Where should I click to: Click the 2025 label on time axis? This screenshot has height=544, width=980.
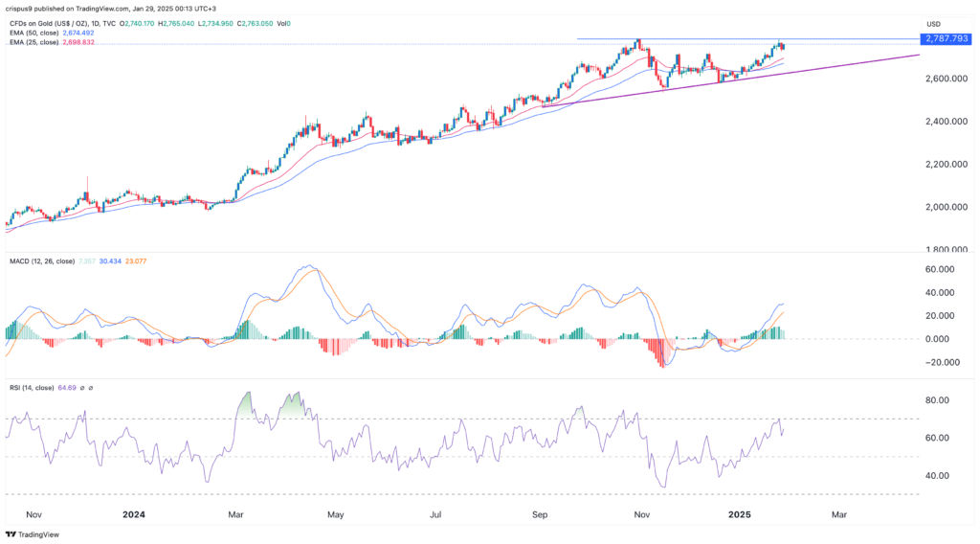pyautogui.click(x=739, y=513)
